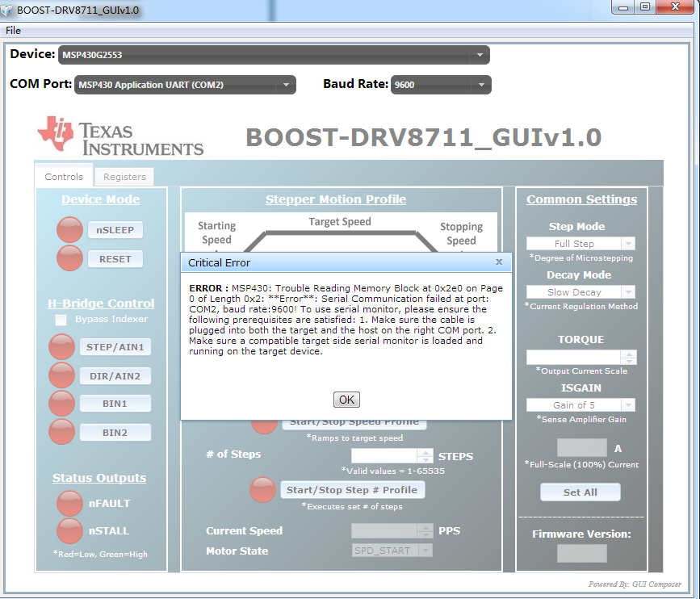Click the Powered By GUI Composer text

[x=635, y=584]
